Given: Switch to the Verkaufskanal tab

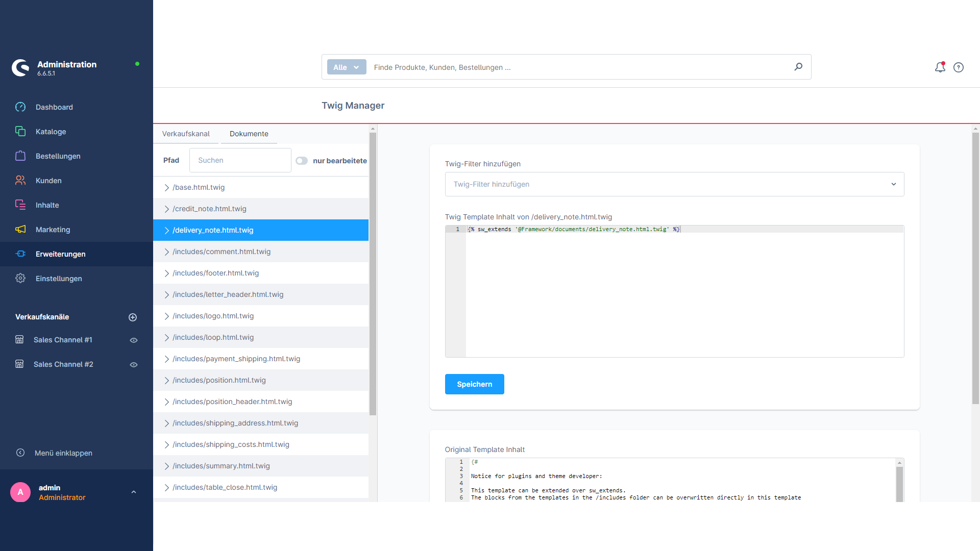Looking at the screenshot, I should coord(186,134).
